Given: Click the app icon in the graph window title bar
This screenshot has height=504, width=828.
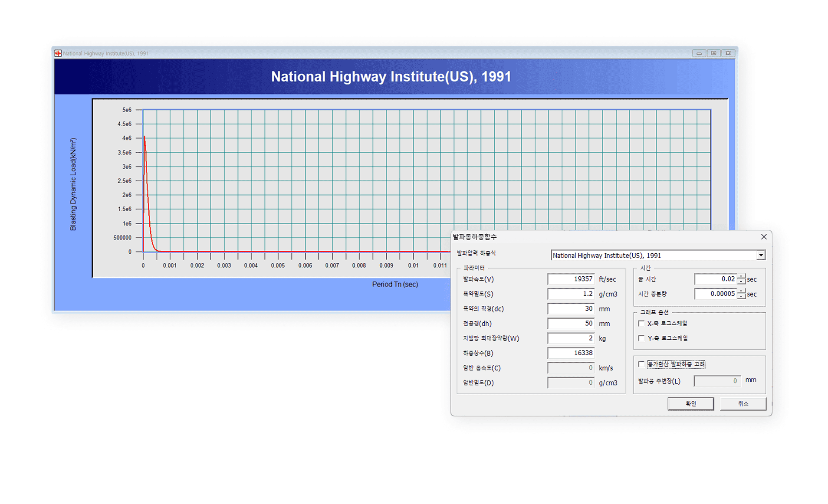Looking at the screenshot, I should (58, 53).
